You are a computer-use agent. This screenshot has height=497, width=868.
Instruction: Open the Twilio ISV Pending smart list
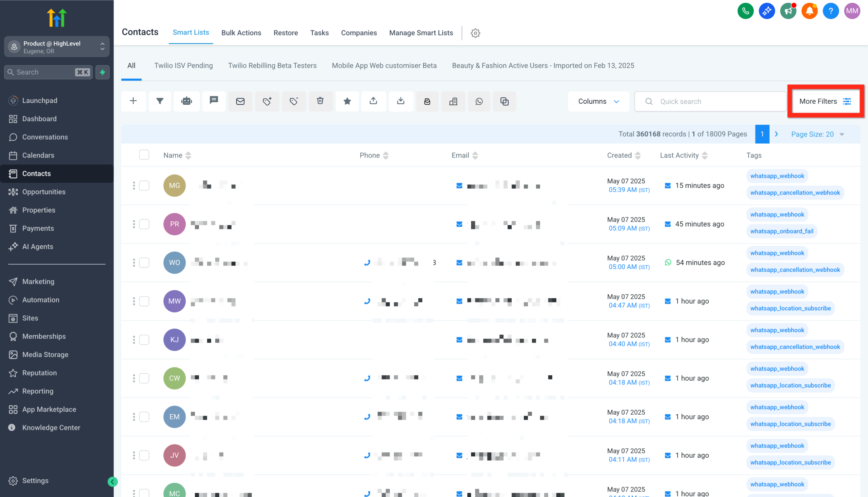[x=183, y=65]
